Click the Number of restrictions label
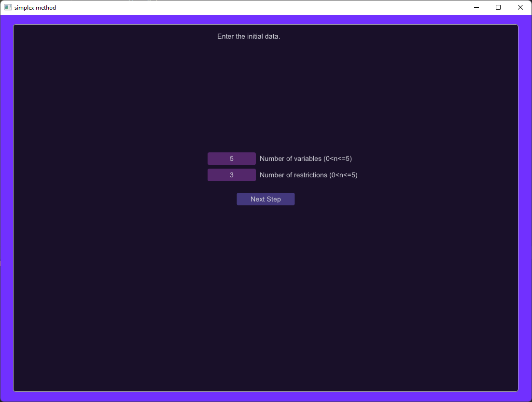 308,174
